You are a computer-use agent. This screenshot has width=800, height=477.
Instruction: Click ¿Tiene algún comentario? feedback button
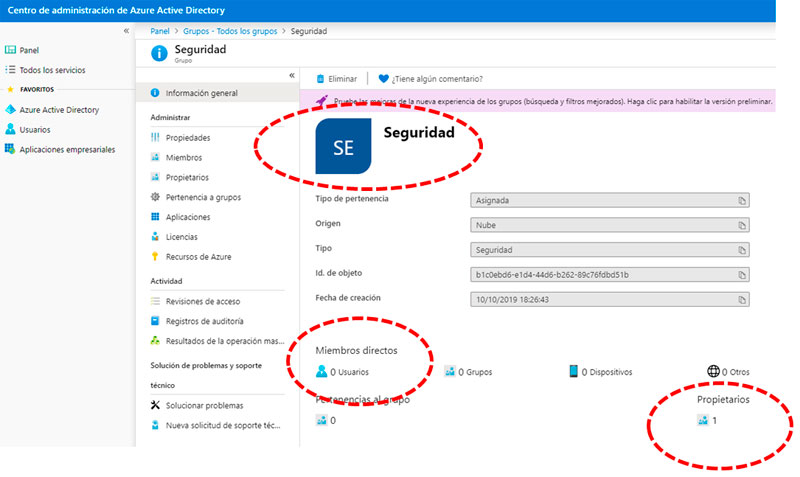(x=431, y=79)
